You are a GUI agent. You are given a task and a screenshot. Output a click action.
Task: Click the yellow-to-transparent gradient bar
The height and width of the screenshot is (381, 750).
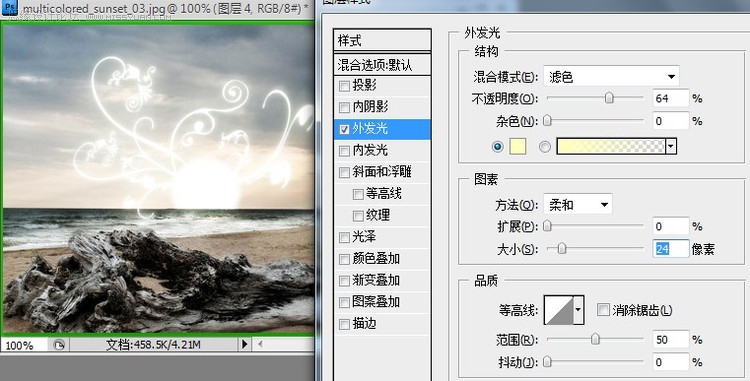[x=611, y=147]
